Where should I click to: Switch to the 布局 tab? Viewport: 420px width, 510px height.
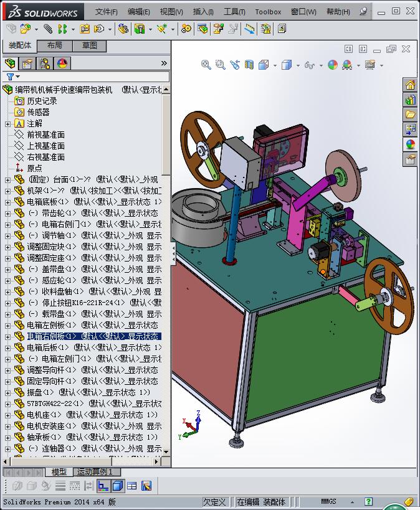click(x=54, y=45)
